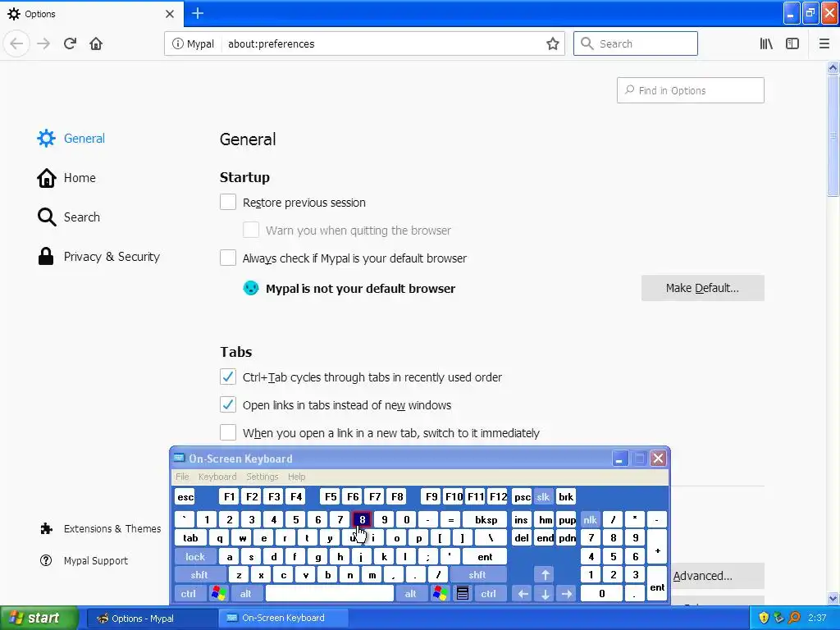The height and width of the screenshot is (630, 840).
Task: Click the spacebar key on keyboard
Action: pos(330,594)
